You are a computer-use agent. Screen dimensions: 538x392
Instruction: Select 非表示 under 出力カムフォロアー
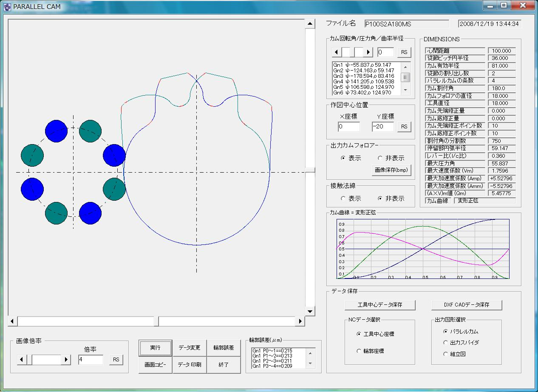pyautogui.click(x=380, y=158)
